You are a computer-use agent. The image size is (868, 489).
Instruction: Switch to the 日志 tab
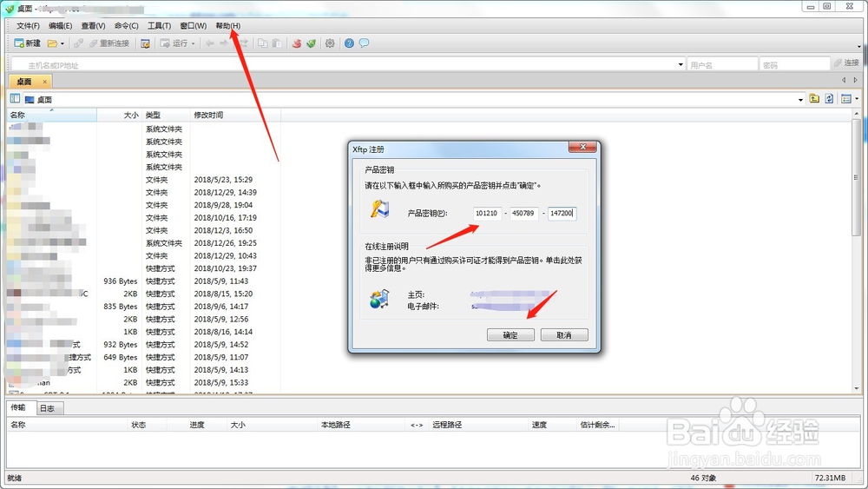(49, 408)
